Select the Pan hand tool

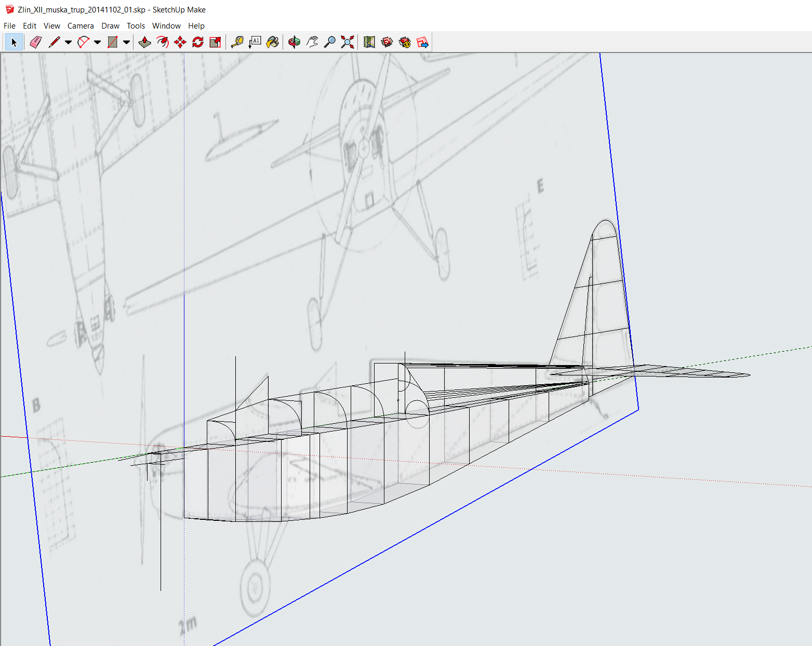[x=312, y=42]
